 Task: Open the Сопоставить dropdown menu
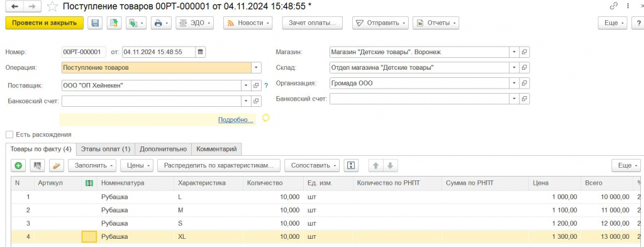[x=312, y=166]
